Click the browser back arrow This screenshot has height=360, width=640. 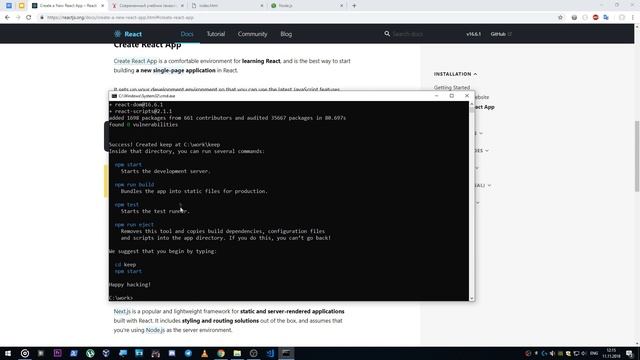[7, 18]
